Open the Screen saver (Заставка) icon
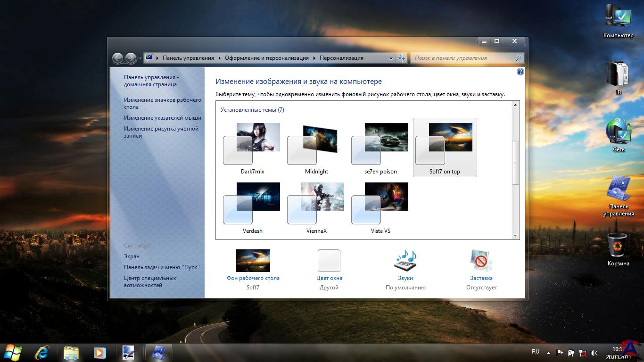 481,261
